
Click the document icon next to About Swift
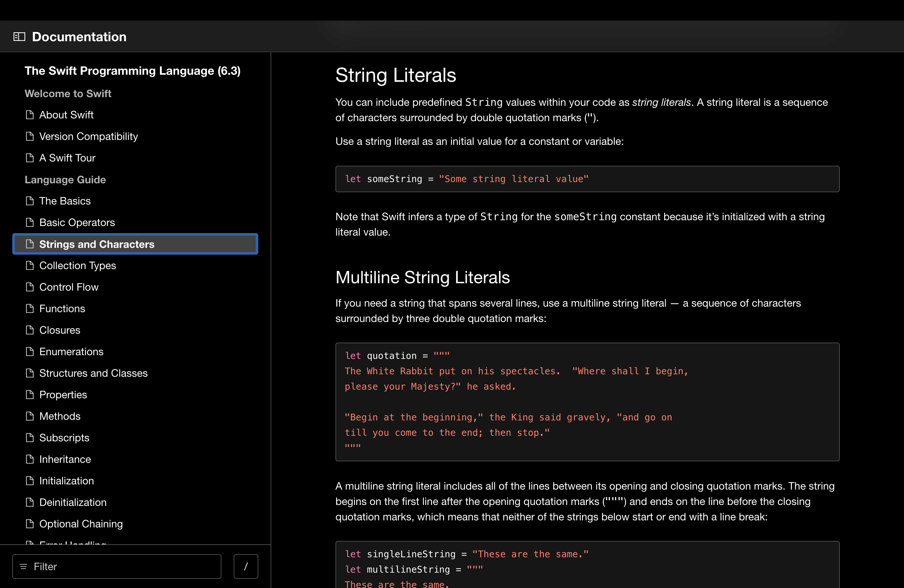click(x=30, y=115)
